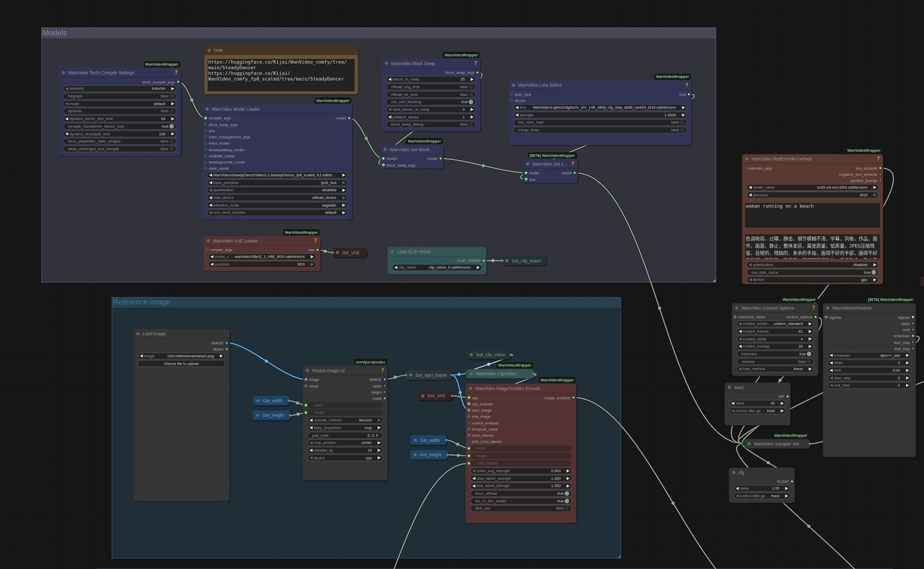
Task: Click help icon on WanVideo VAE Loader node
Action: pyautogui.click(x=315, y=241)
